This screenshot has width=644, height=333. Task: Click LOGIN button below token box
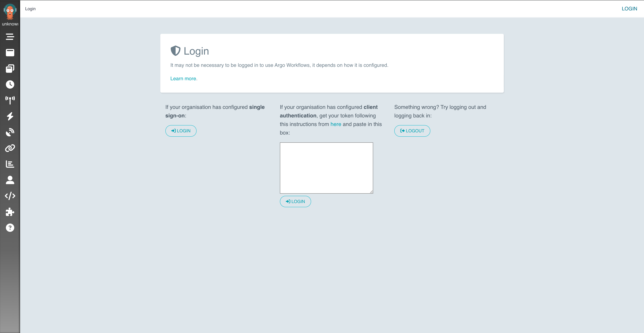pyautogui.click(x=295, y=202)
